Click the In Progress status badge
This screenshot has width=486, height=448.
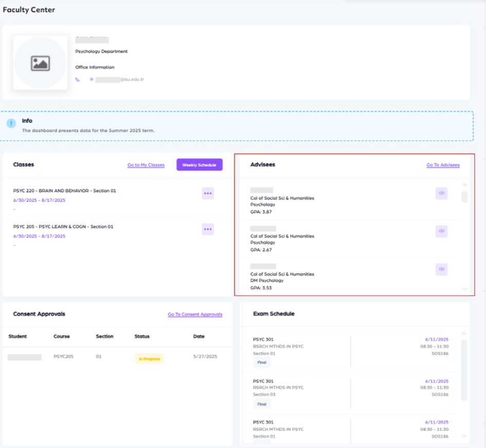tap(149, 359)
